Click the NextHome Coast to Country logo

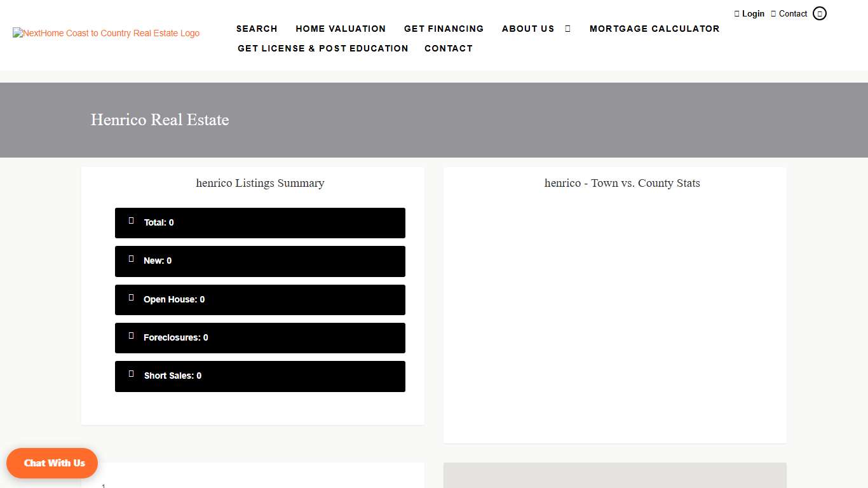pyautogui.click(x=106, y=33)
